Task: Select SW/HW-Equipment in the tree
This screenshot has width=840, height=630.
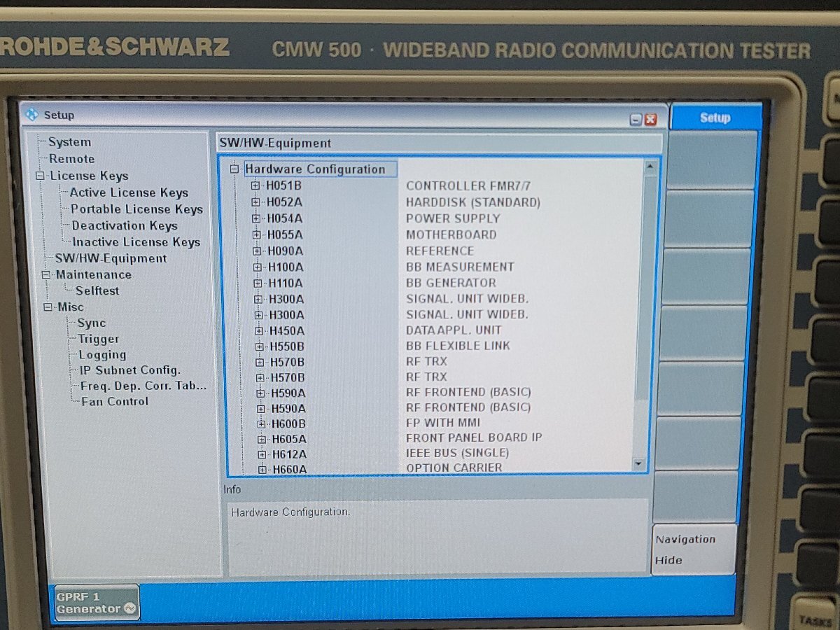Action: point(111,258)
